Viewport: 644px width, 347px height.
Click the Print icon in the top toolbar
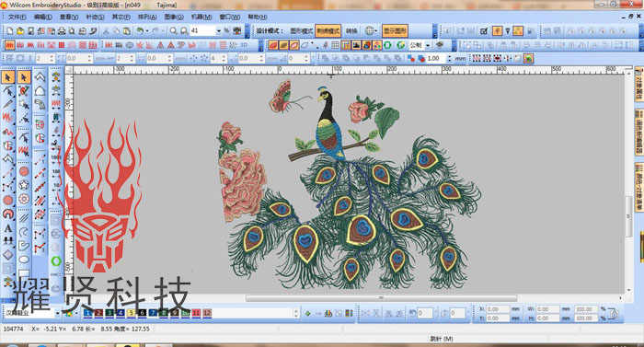click(x=62, y=31)
